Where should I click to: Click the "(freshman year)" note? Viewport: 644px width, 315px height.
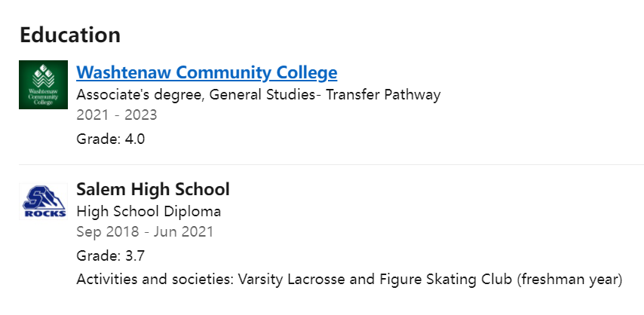pos(569,280)
